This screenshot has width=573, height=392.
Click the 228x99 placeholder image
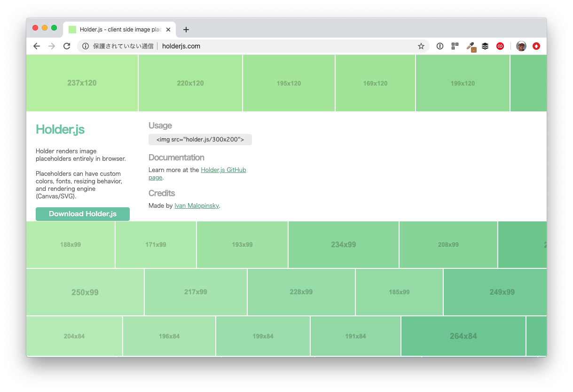[x=301, y=292]
